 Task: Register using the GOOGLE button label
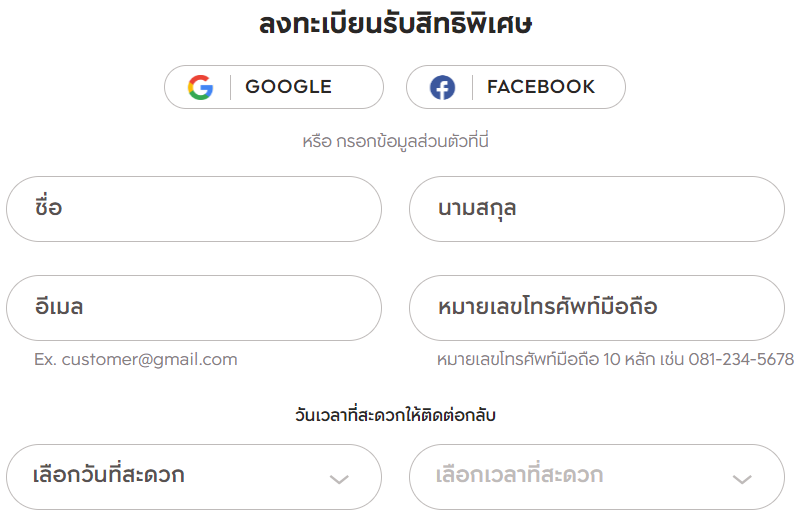(x=288, y=87)
